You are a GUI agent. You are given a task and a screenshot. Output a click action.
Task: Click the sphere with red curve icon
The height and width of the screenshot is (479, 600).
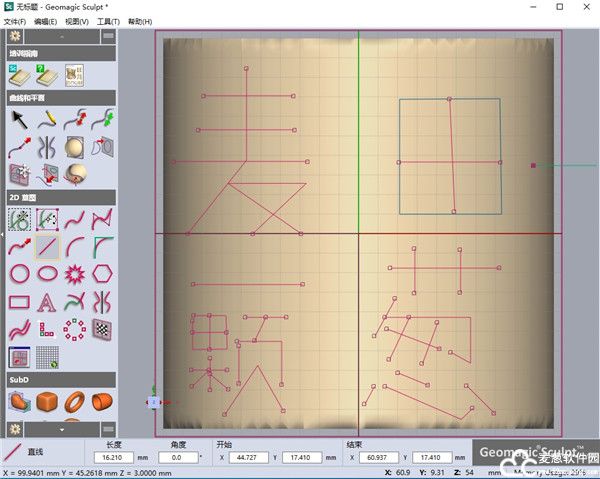tap(75, 174)
